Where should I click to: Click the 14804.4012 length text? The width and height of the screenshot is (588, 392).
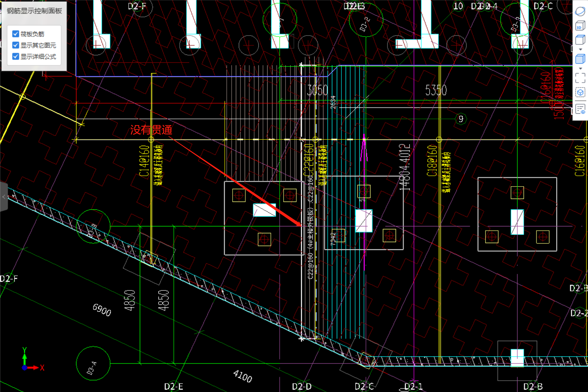(404, 167)
